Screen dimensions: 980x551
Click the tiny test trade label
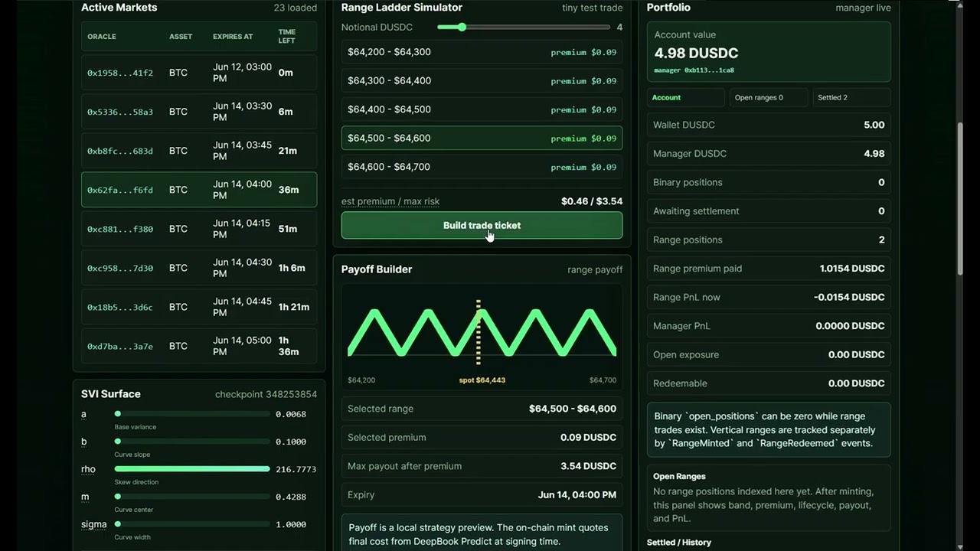pos(592,8)
